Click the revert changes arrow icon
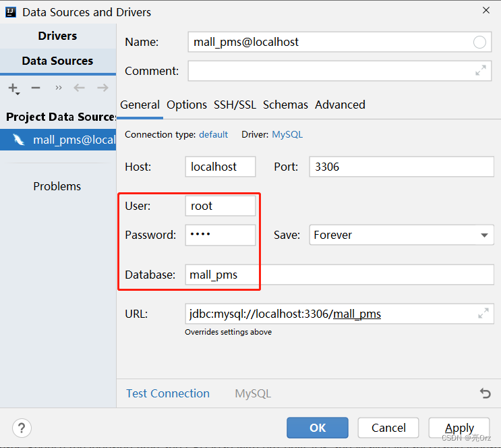501x448 pixels. pyautogui.click(x=485, y=393)
